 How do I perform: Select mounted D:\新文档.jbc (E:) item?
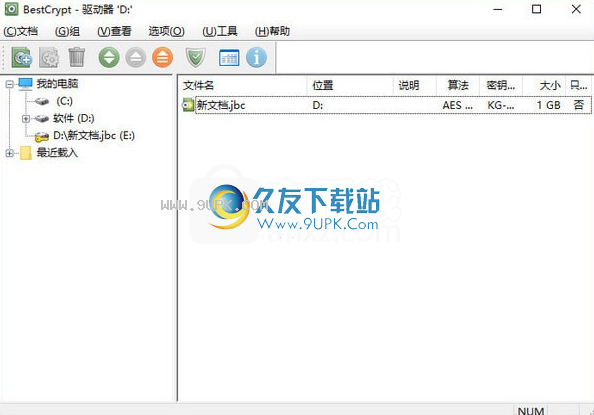click(x=94, y=136)
